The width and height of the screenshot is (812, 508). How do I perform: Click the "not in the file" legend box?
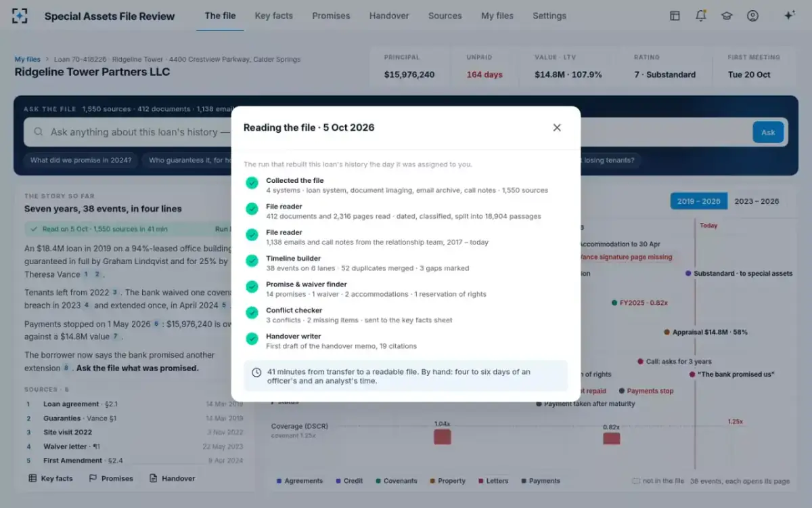(636, 481)
